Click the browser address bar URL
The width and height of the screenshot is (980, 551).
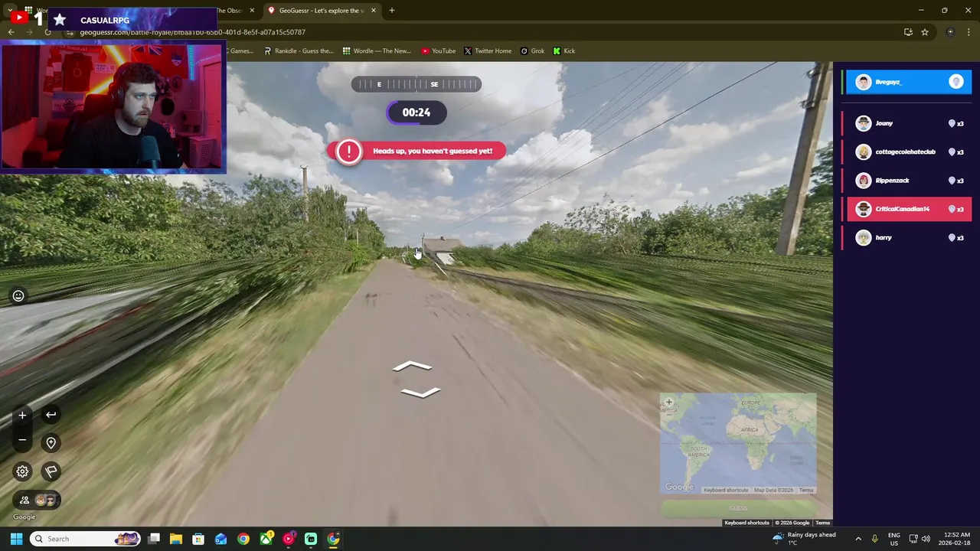tap(192, 32)
